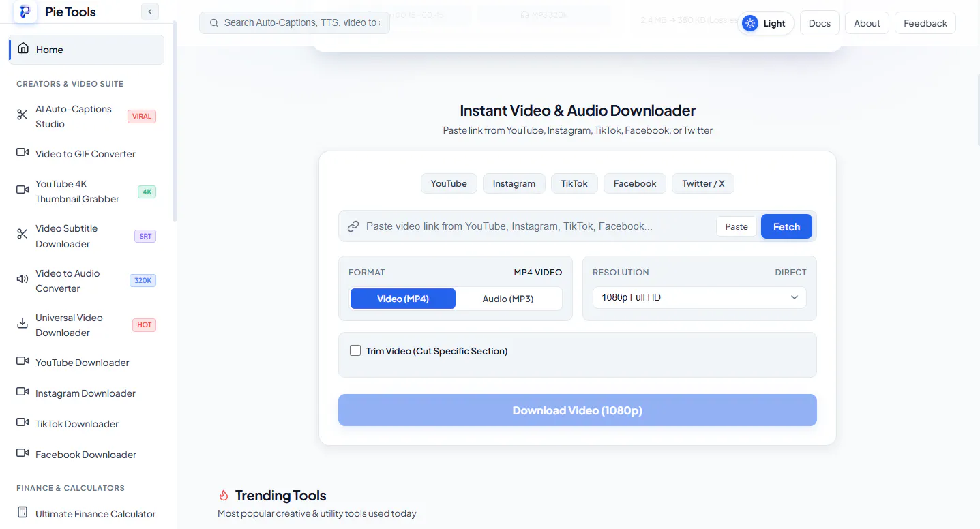Viewport: 980px width, 529px height.
Task: Click the SRT badge on Video Subtitle Downloader
Action: click(x=145, y=237)
